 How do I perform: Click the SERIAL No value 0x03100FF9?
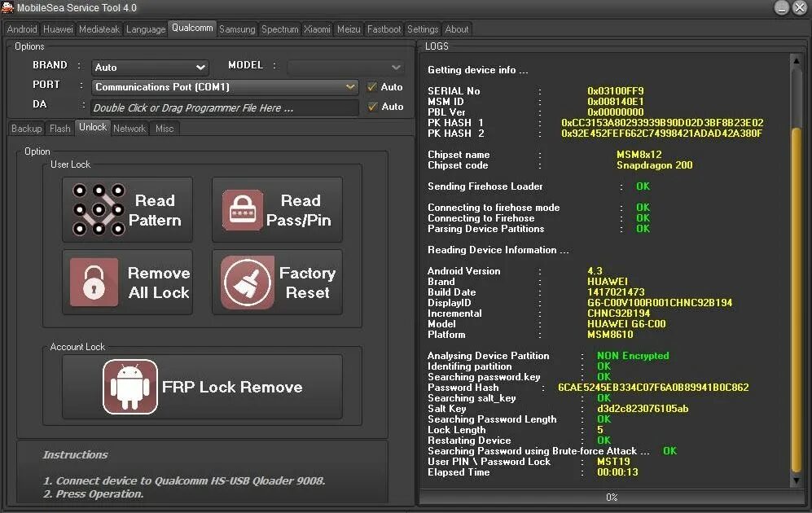tap(615, 91)
